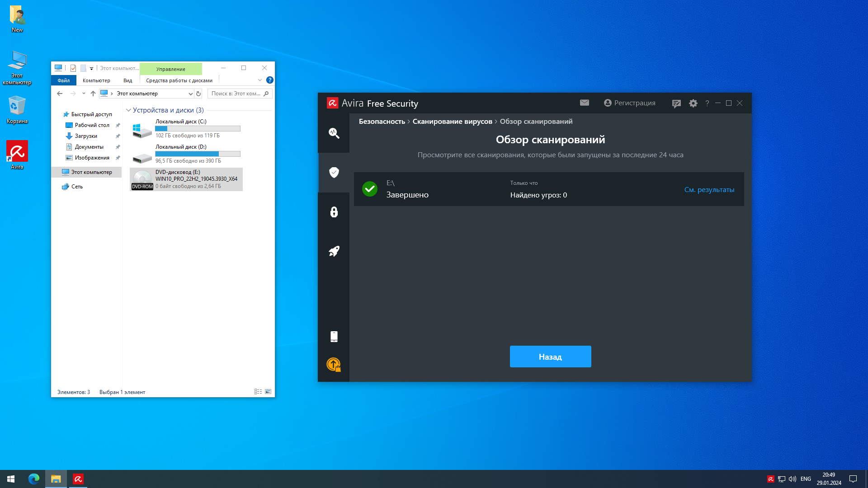
Task: Open the 'Компьютер' ribbon tab
Action: pyautogui.click(x=96, y=80)
